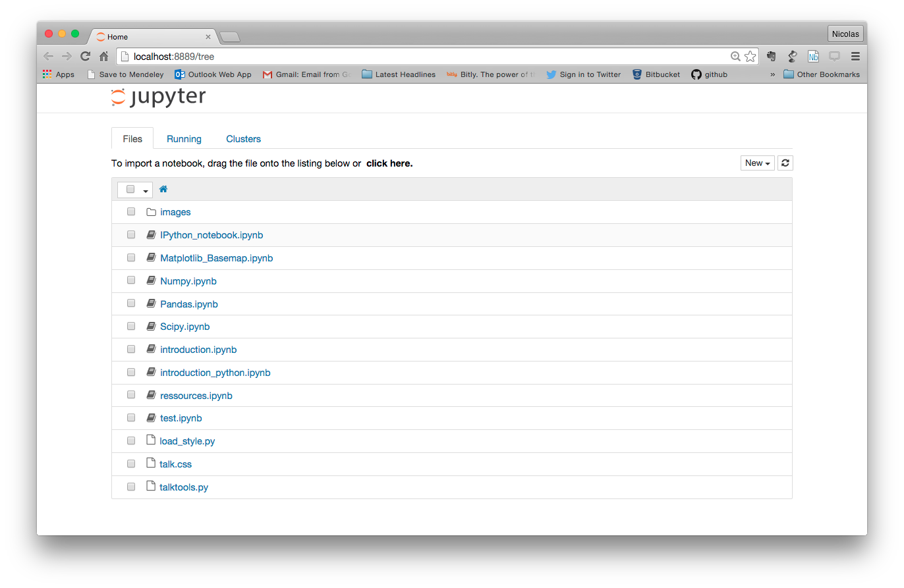This screenshot has height=588, width=904.
Task: Click the home breadcrumb icon in file listing
Action: click(163, 189)
